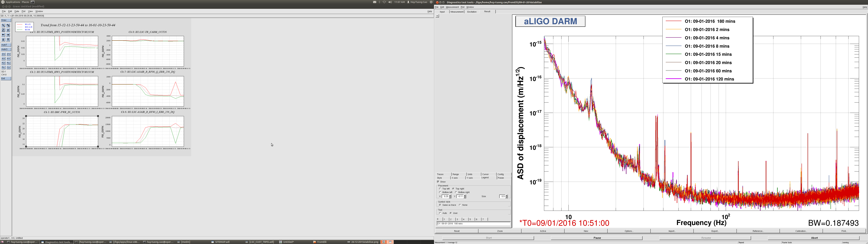Switch to first workspace in bottom-panel switcher
Image resolution: width=868 pixels, height=244 pixels.
click(x=383, y=242)
